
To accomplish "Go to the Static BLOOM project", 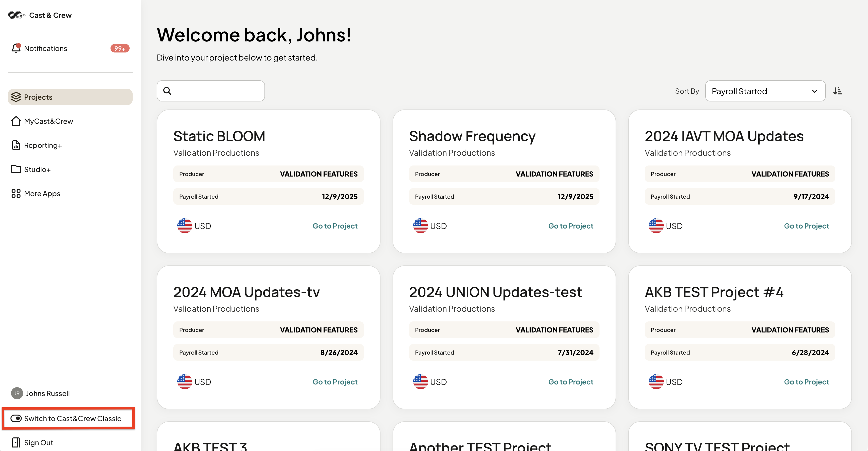I will point(335,226).
